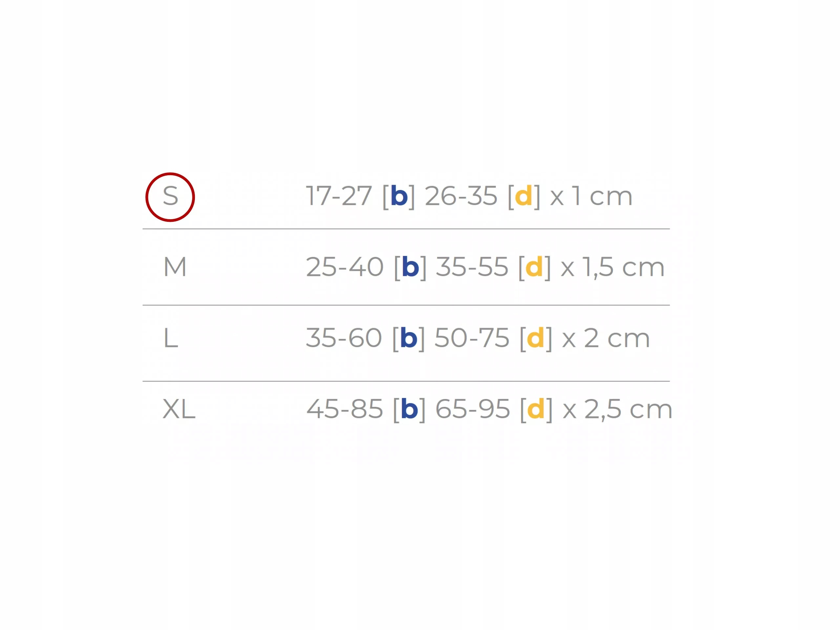Click the 65-95 range in the XL row
Image resolution: width=840 pixels, height=630 pixels.
point(472,409)
